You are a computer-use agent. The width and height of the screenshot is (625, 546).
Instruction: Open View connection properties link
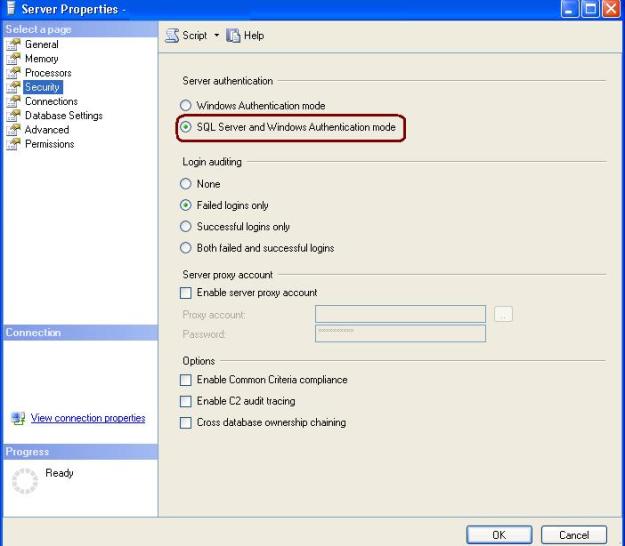coord(88,418)
